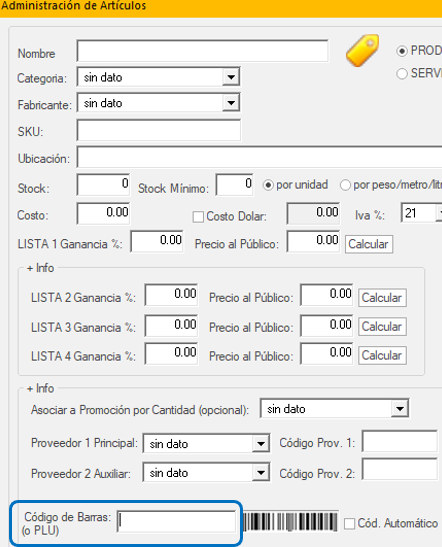Image resolution: width=442 pixels, height=547 pixels.
Task: Select the Stock Mínimo field
Action: [x=234, y=184]
